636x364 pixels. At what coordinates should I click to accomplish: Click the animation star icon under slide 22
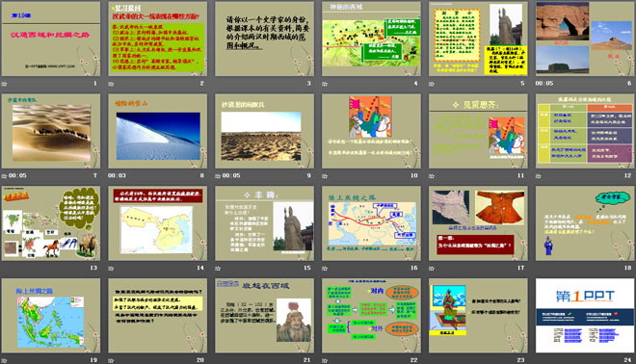click(x=325, y=360)
